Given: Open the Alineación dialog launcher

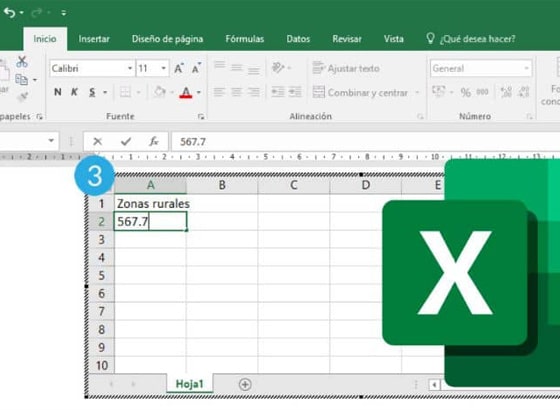Looking at the screenshot, I should pyautogui.click(x=420, y=116).
